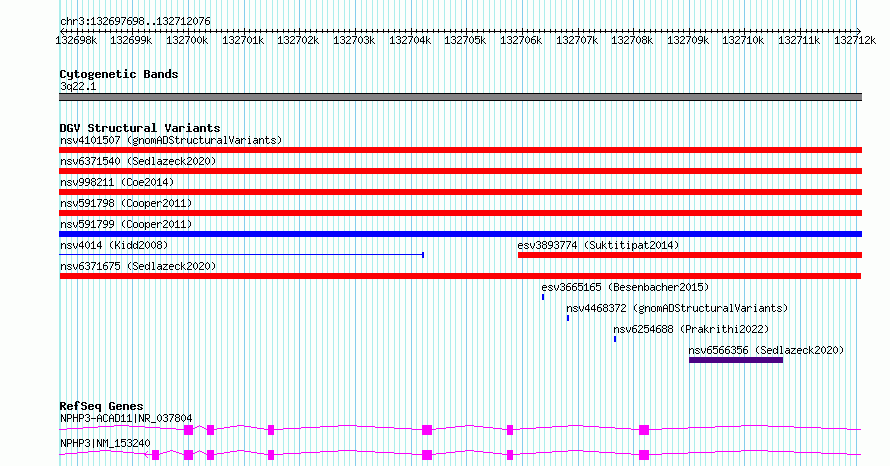
Task: Open NPHP3|NM_153240 gene label
Action: click(x=105, y=443)
